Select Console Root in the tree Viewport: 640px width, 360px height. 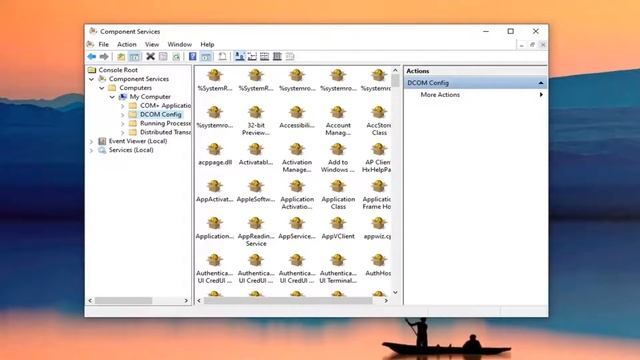coord(118,70)
